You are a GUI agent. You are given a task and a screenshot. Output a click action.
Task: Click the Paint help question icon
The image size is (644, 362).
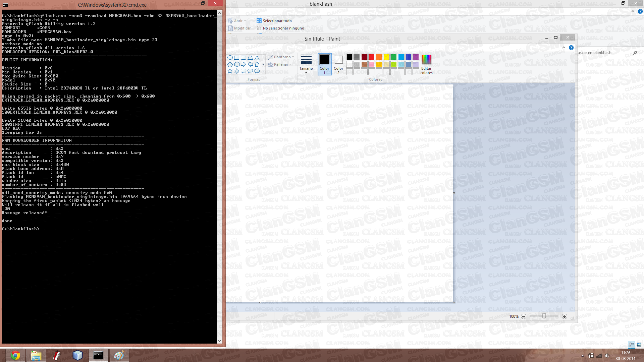coord(571,48)
